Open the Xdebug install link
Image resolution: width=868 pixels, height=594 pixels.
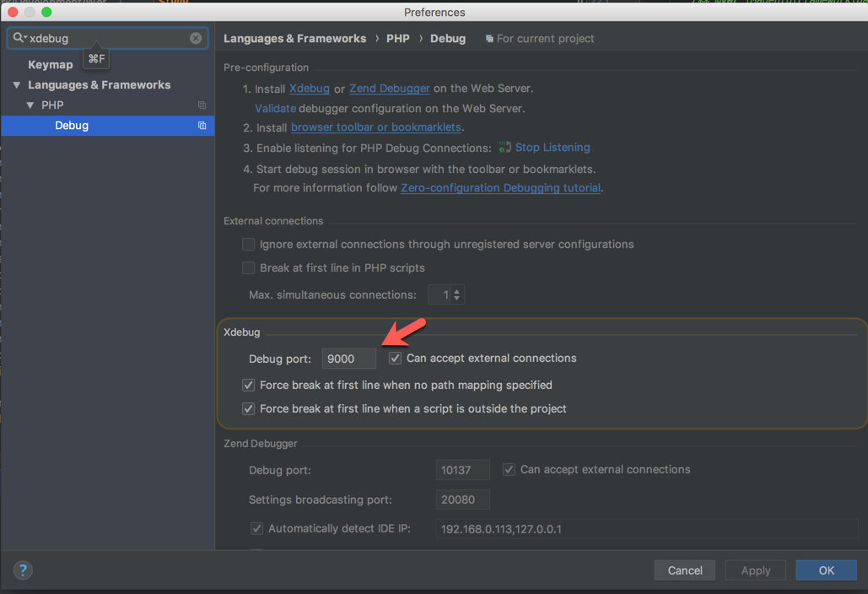[x=310, y=89]
